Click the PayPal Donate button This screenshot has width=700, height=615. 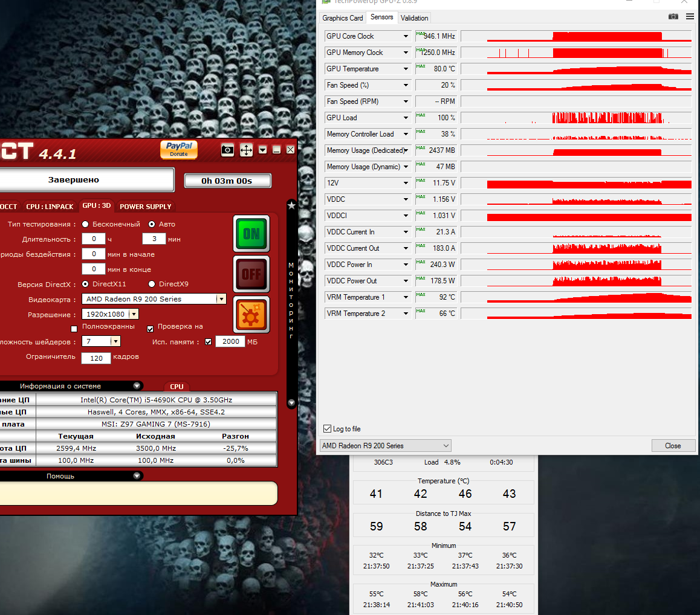pos(178,149)
